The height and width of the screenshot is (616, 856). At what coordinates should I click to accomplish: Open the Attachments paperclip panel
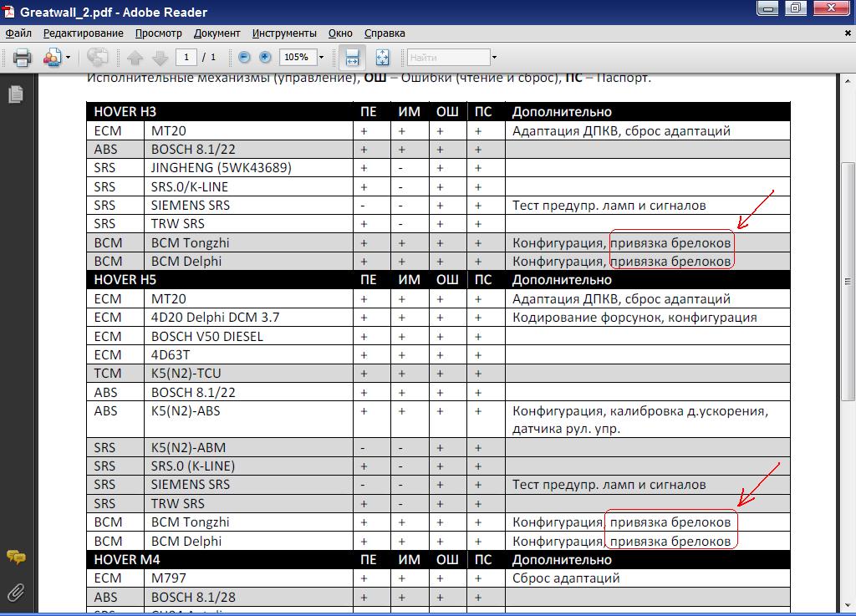16,592
